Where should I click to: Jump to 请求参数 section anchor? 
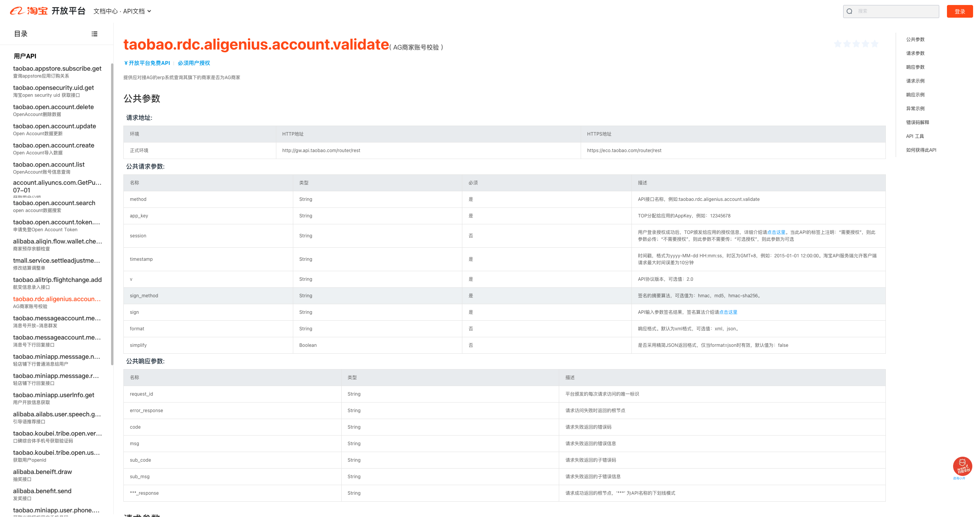pos(915,53)
